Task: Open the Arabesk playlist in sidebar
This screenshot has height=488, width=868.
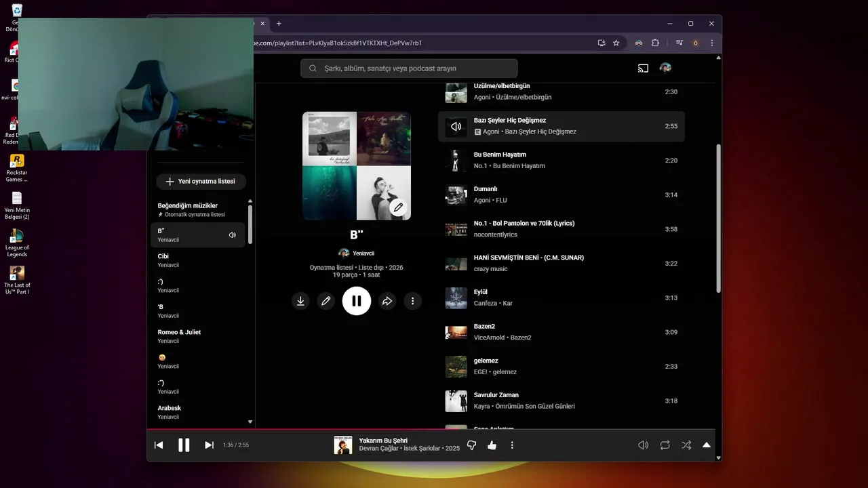Action: click(197, 412)
